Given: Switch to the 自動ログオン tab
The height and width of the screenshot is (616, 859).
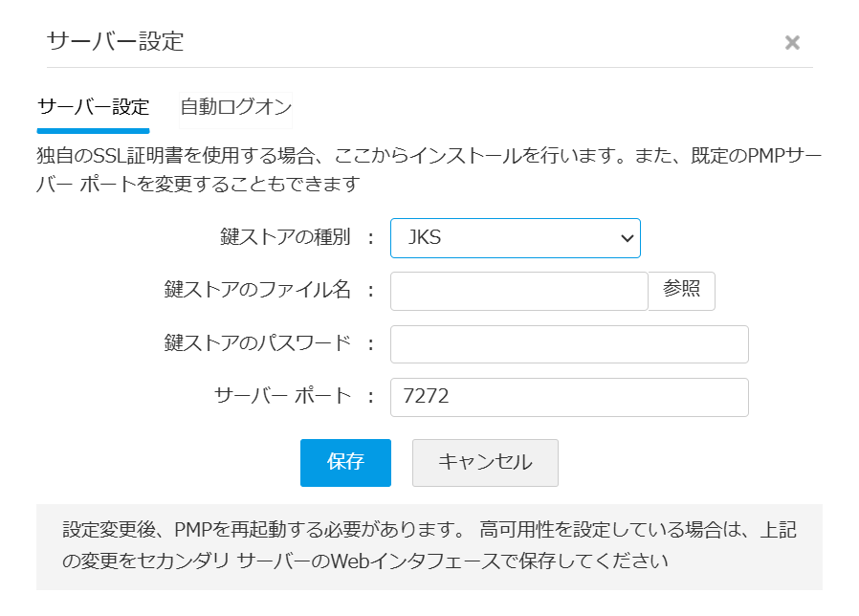Looking at the screenshot, I should pyautogui.click(x=235, y=107).
